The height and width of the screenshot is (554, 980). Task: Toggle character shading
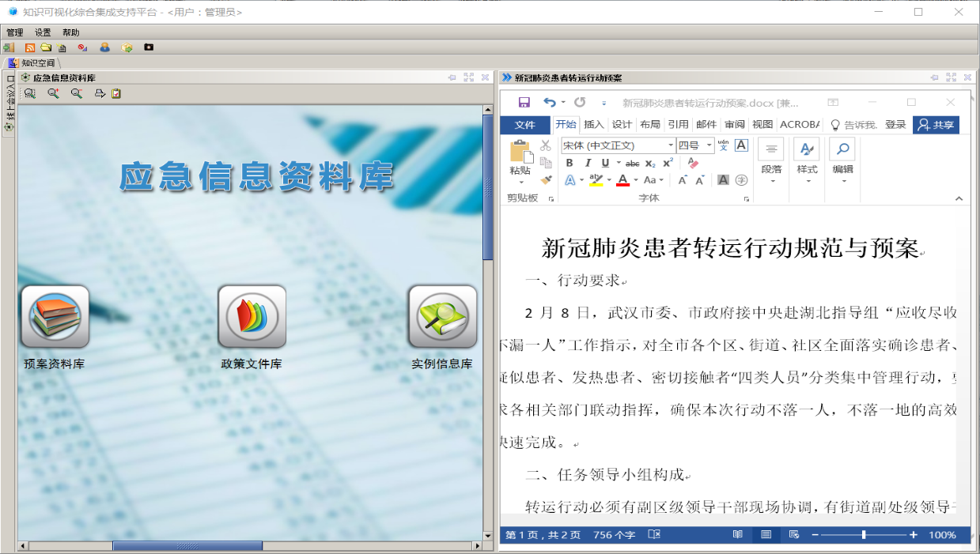pyautogui.click(x=723, y=180)
